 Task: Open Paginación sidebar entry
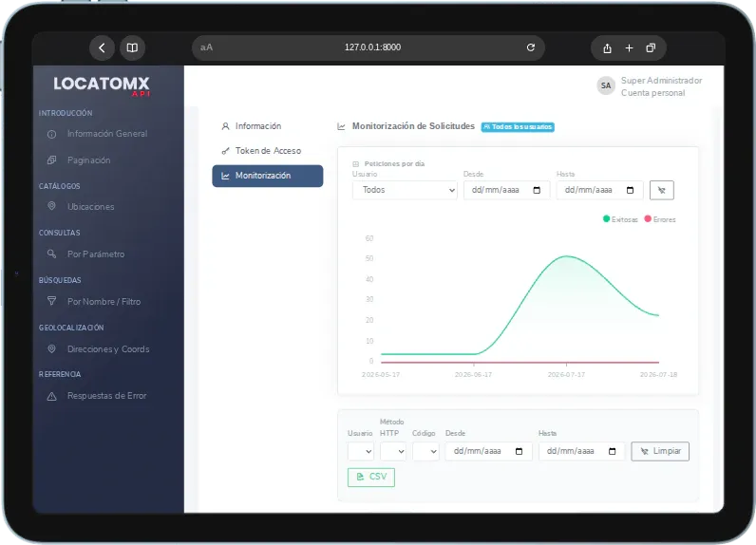[x=88, y=160]
